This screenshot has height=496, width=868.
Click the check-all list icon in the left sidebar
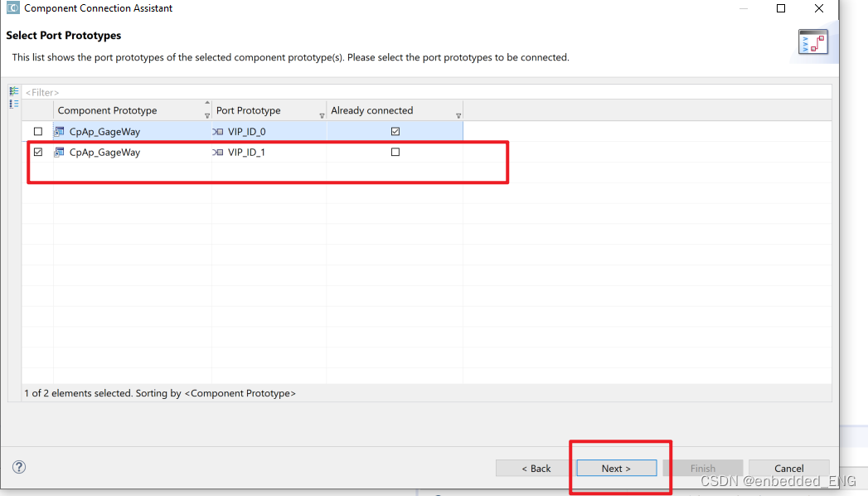point(13,90)
